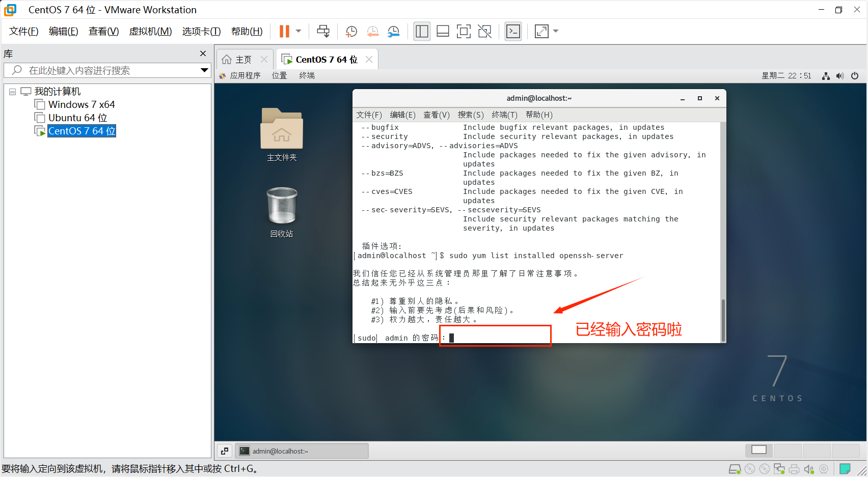Click the show desktop icon in taskbar
This screenshot has height=477, width=868.
click(225, 451)
